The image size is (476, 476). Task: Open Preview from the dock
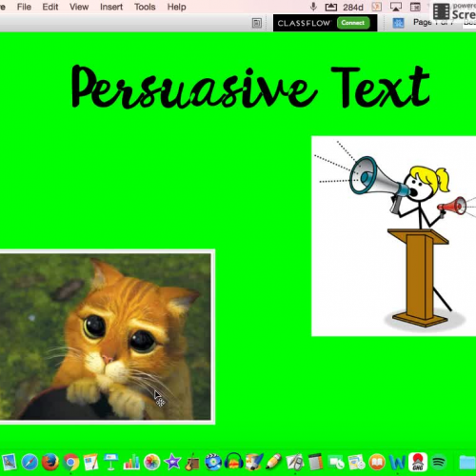[9, 463]
